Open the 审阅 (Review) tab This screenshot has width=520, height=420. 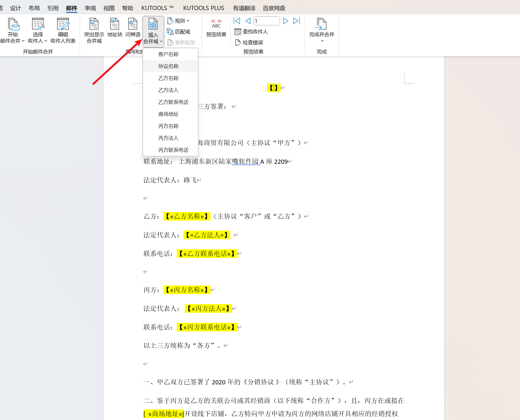(90, 8)
